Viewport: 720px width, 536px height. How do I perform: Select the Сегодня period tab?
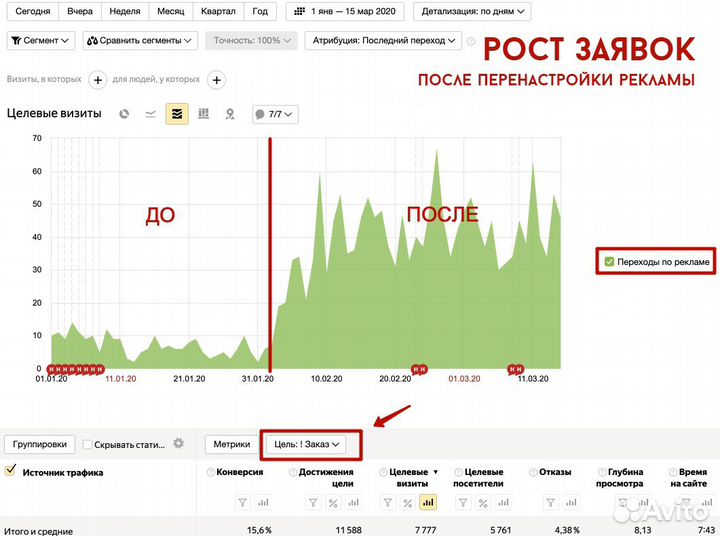click(33, 11)
